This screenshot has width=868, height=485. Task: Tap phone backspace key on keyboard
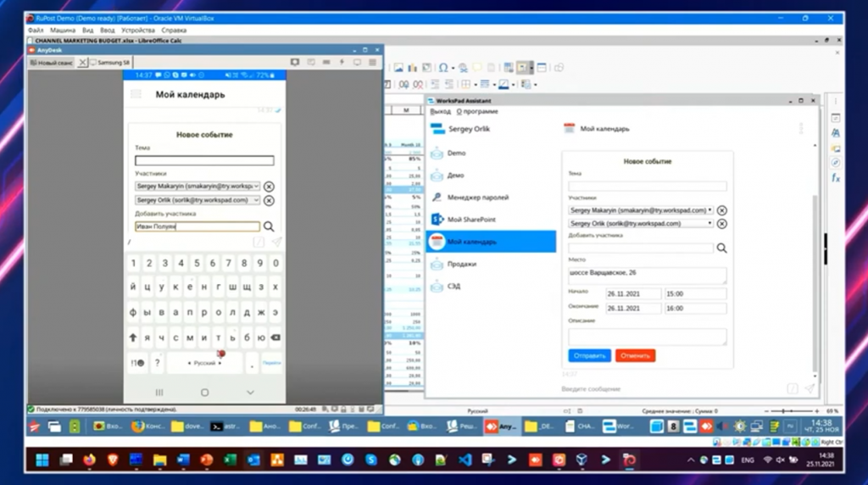tap(275, 337)
